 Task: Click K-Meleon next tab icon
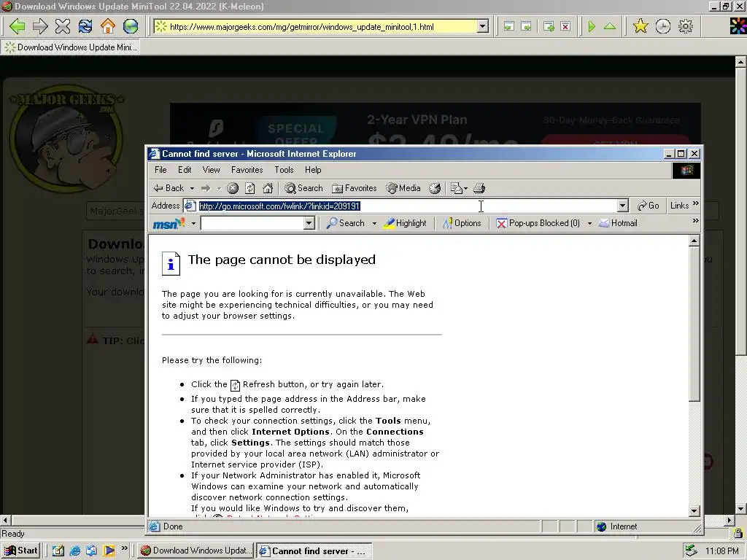tap(526, 26)
